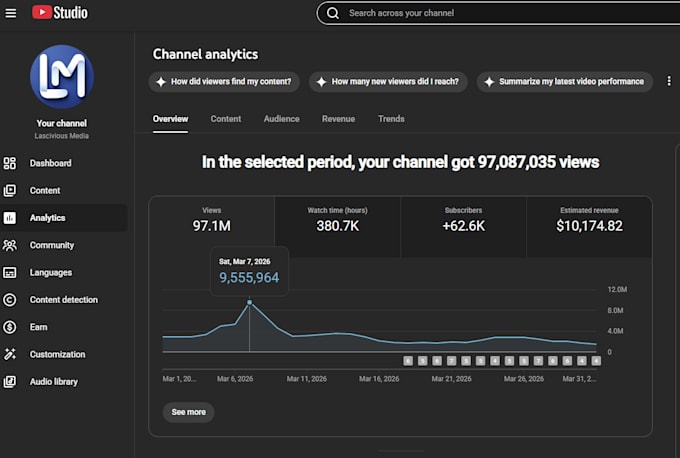
Task: Open Dashboard from the sidebar icon
Action: [10, 163]
